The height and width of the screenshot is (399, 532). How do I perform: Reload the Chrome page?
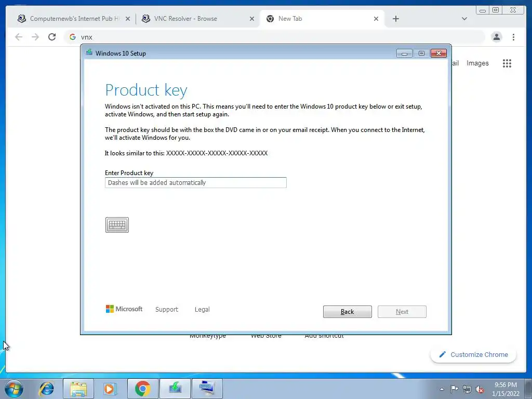(52, 37)
